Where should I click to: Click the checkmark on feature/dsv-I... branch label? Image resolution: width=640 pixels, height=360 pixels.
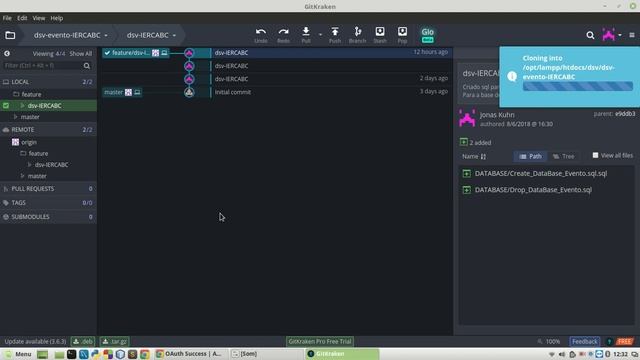click(107, 53)
